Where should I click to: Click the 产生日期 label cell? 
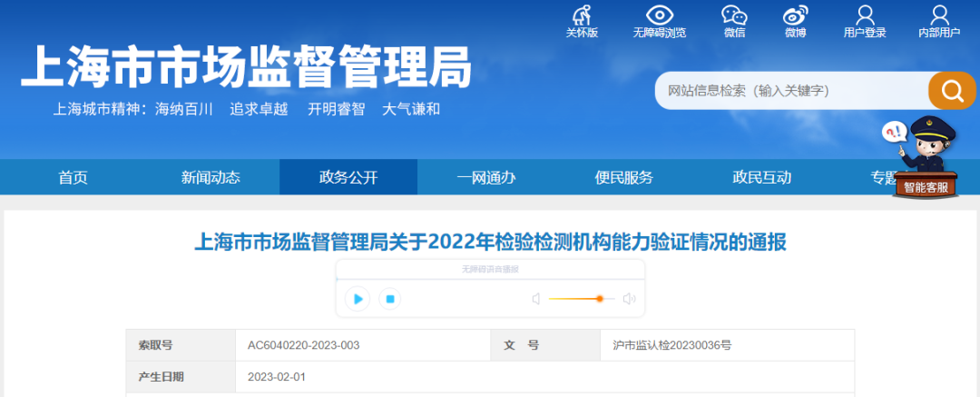tap(181, 377)
